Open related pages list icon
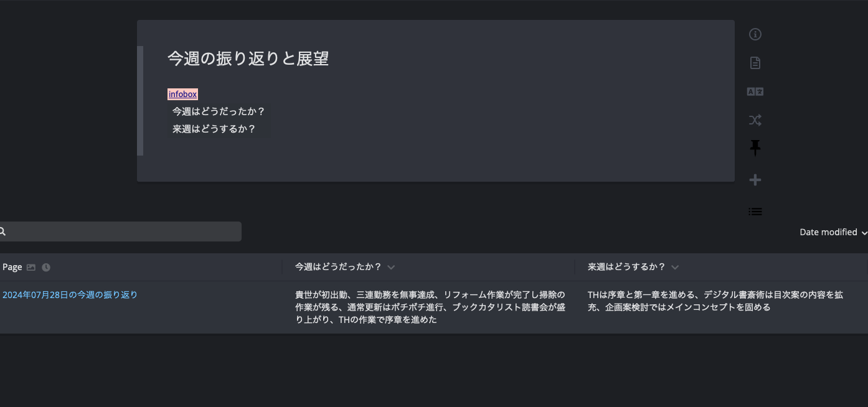The width and height of the screenshot is (868, 407). (755, 211)
